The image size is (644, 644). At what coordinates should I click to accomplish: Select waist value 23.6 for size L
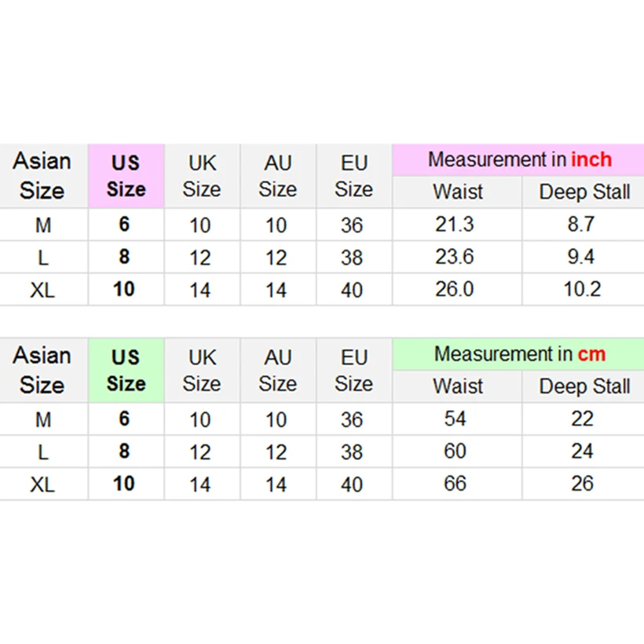(x=455, y=258)
